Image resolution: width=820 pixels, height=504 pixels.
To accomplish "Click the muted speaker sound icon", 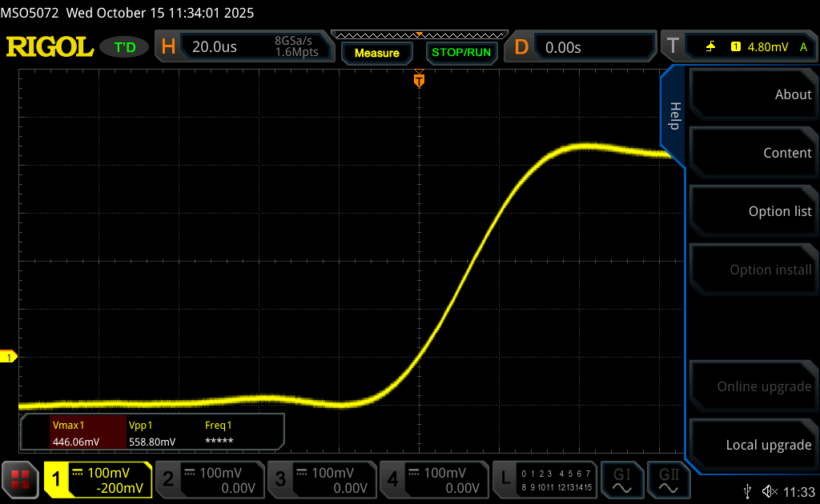I will pos(770,491).
